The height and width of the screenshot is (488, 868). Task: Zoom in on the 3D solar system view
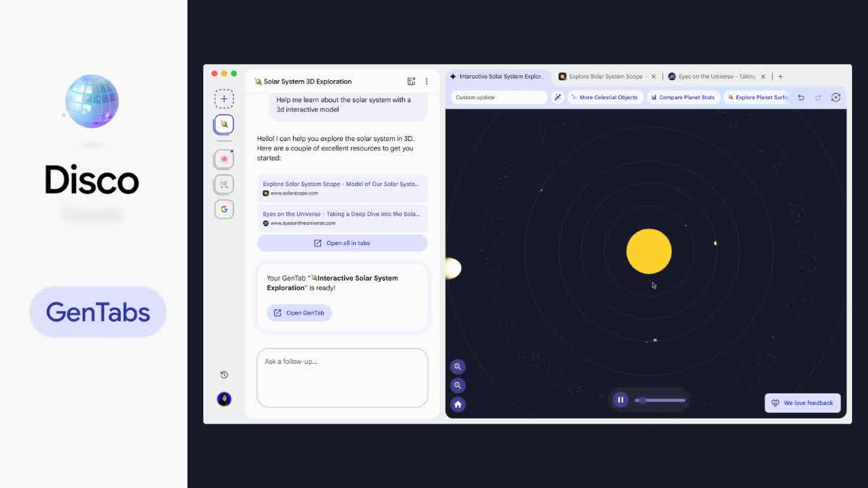(458, 367)
